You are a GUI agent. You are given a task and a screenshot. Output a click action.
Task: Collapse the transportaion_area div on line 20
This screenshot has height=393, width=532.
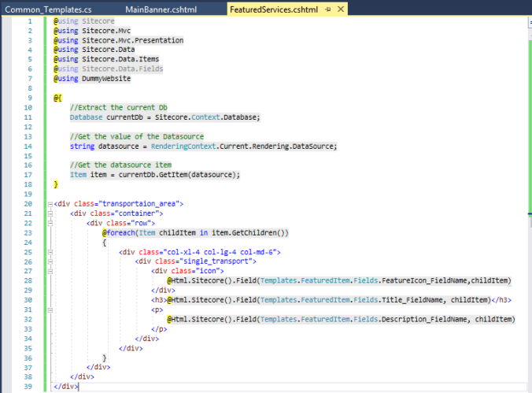(x=50, y=203)
